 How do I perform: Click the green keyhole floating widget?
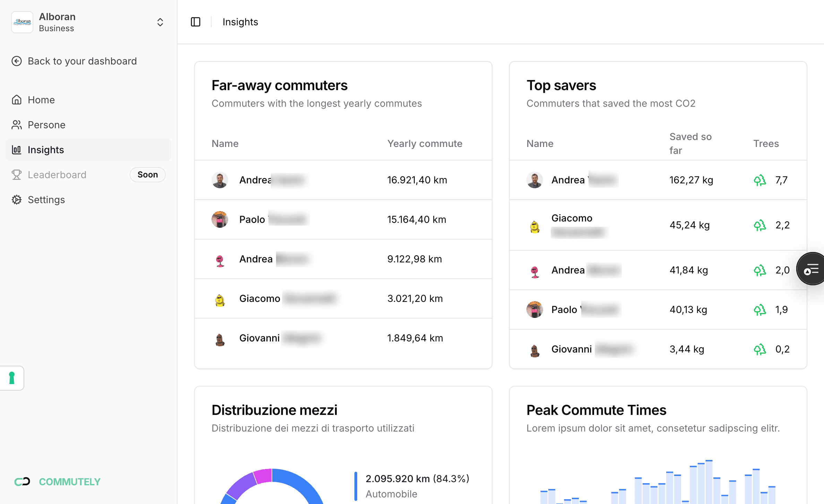(x=12, y=378)
